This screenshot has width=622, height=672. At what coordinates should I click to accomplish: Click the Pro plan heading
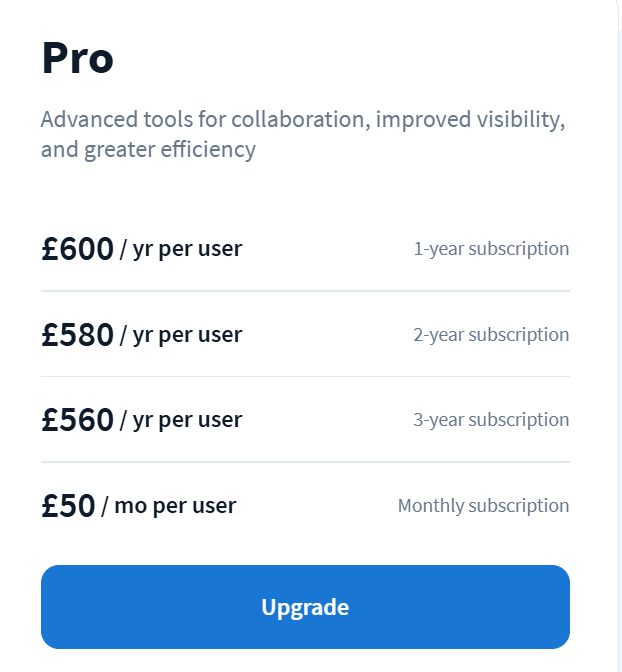click(78, 59)
